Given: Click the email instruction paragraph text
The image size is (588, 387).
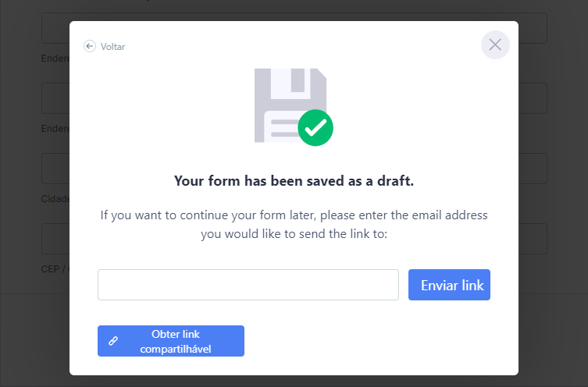Looking at the screenshot, I should 294,224.
